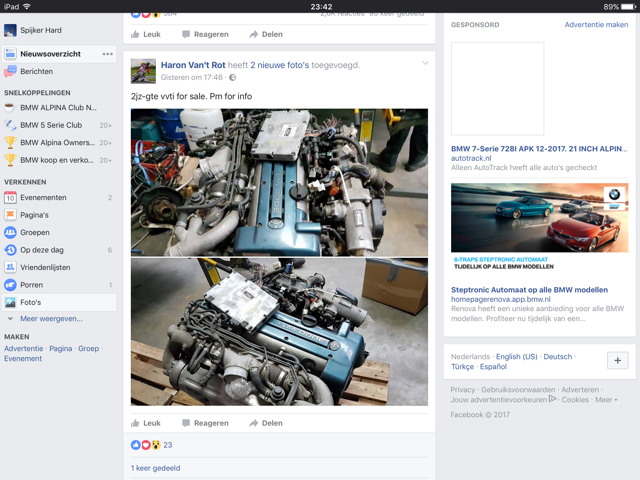Open Nieuwsoverzicht options three-dot menu
This screenshot has height=480, width=640.
pos(108,54)
